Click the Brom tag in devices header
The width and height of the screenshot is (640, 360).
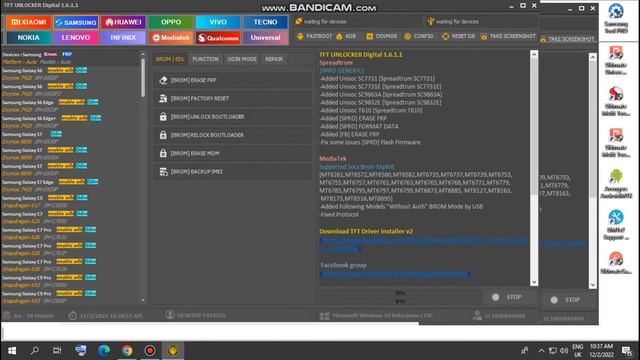(x=51, y=54)
